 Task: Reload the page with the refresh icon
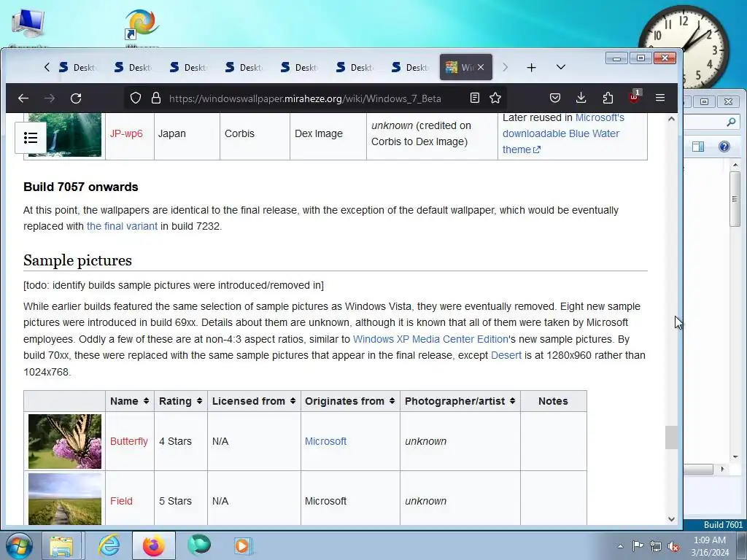[76, 98]
